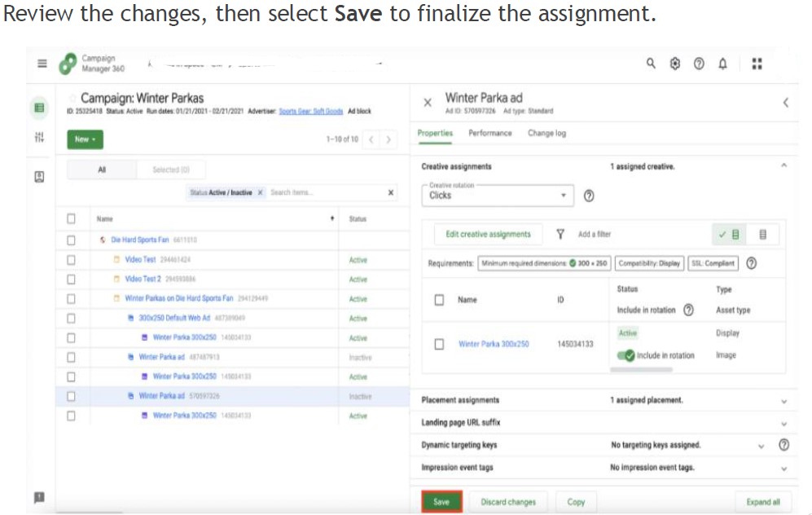Viewport: 812px width, 515px height.
Task: Open help for Dynamic targeting keys
Action: (784, 445)
